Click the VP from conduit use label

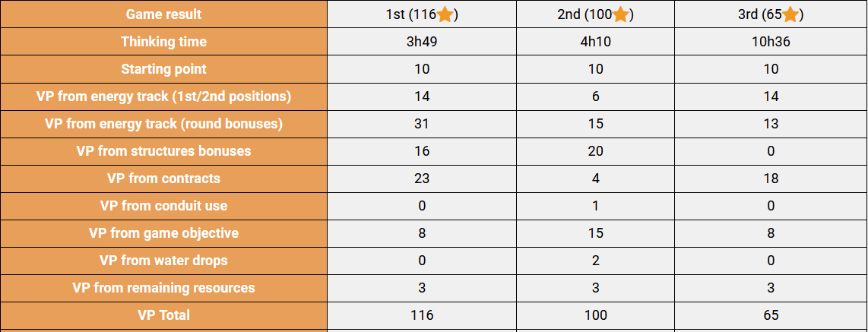164,206
